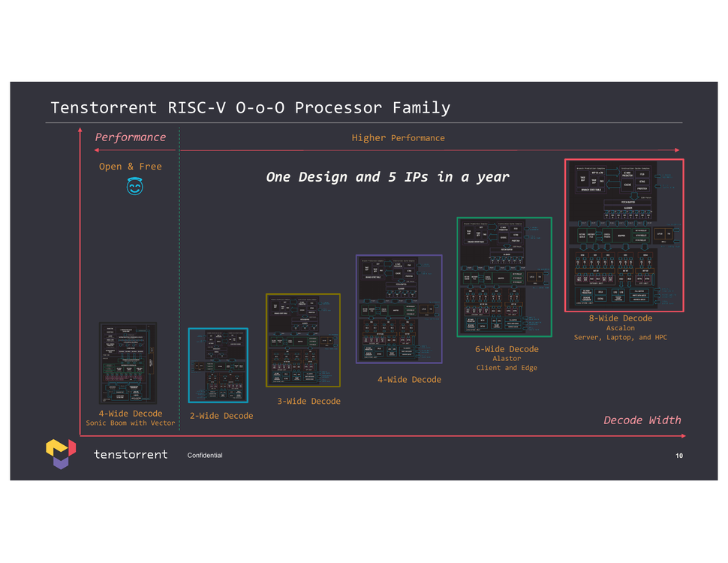Click the ICACHE block in the Ascalon diagram
Viewport: 728px width, 563px height.
[627, 185]
